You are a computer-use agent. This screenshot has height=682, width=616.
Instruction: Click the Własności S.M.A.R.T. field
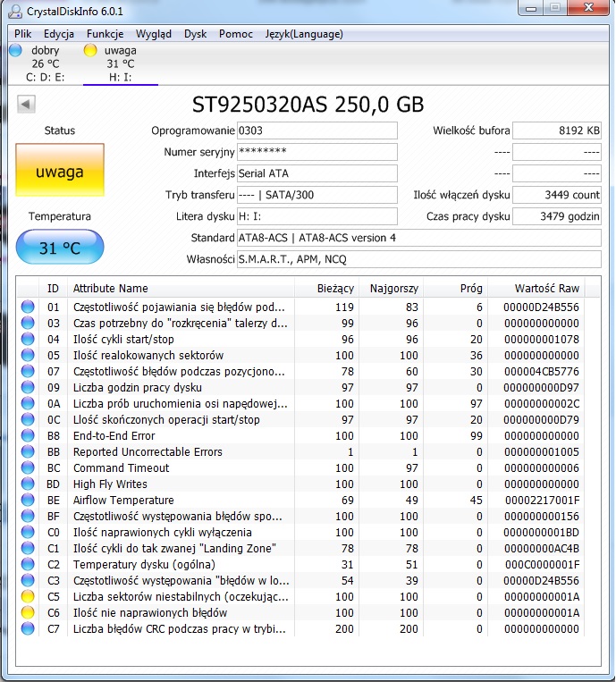pyautogui.click(x=419, y=259)
